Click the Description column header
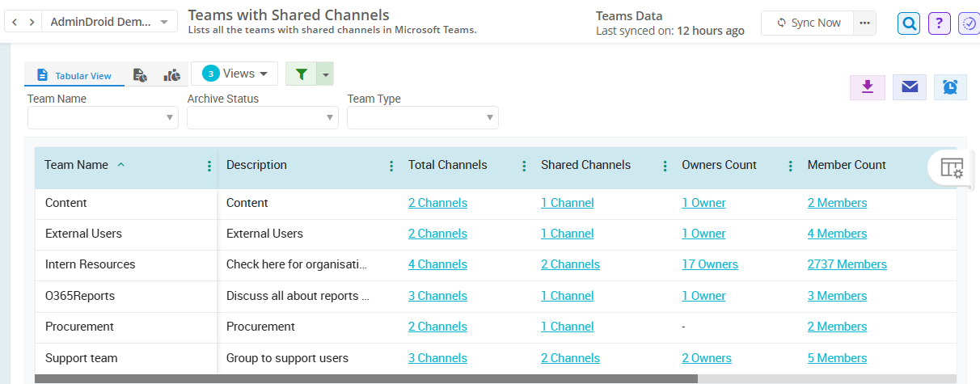980x384 pixels. coord(256,165)
